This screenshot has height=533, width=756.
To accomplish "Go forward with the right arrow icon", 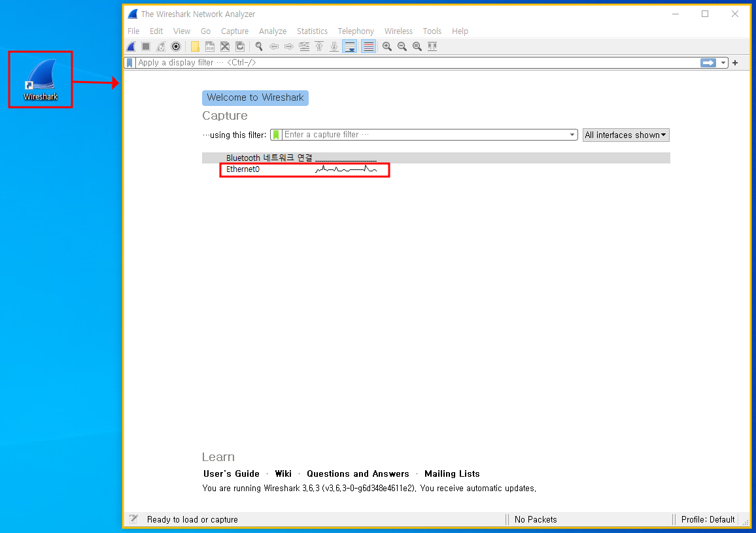I will [289, 47].
